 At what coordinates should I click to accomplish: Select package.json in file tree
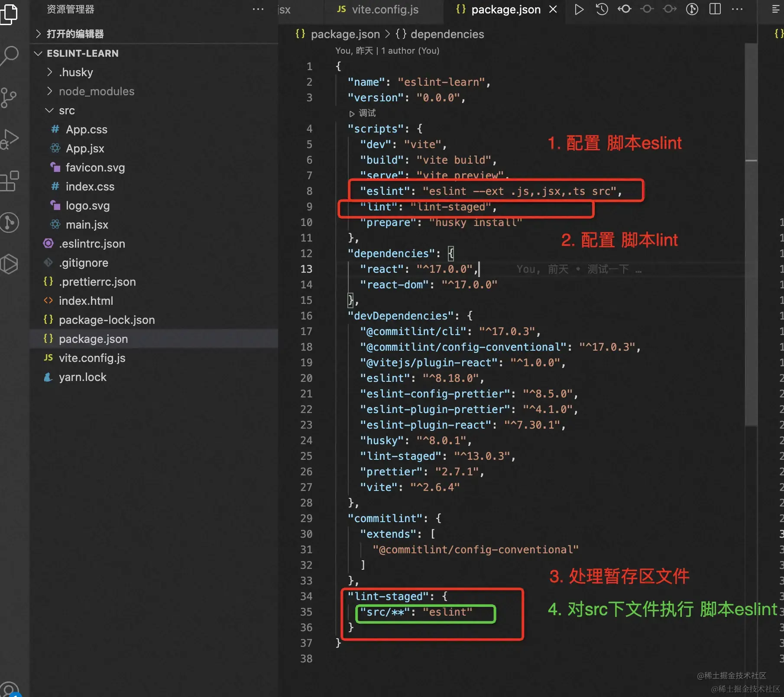pos(154,339)
